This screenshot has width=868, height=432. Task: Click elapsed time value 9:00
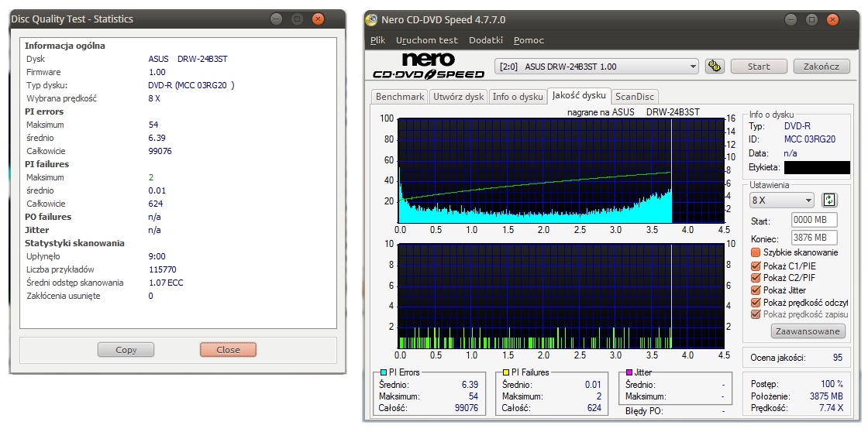[x=157, y=256]
